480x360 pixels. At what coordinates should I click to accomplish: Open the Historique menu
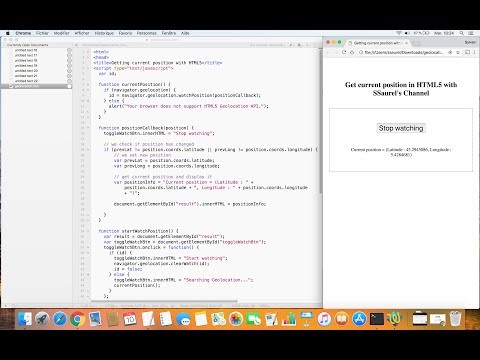[x=104, y=33]
